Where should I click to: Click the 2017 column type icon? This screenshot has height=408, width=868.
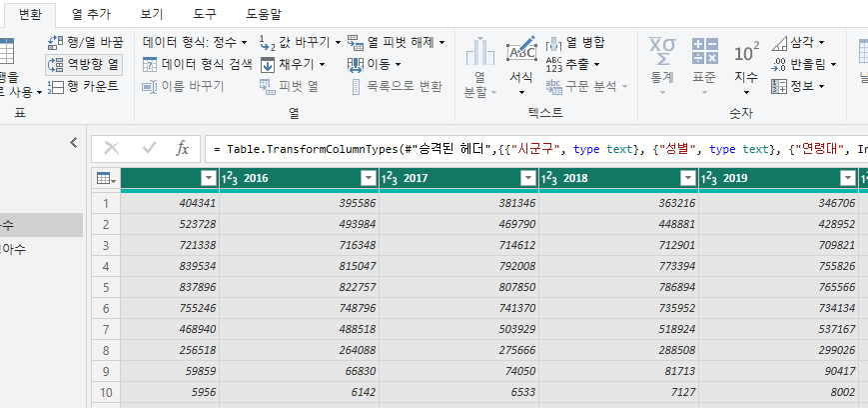click(x=390, y=178)
